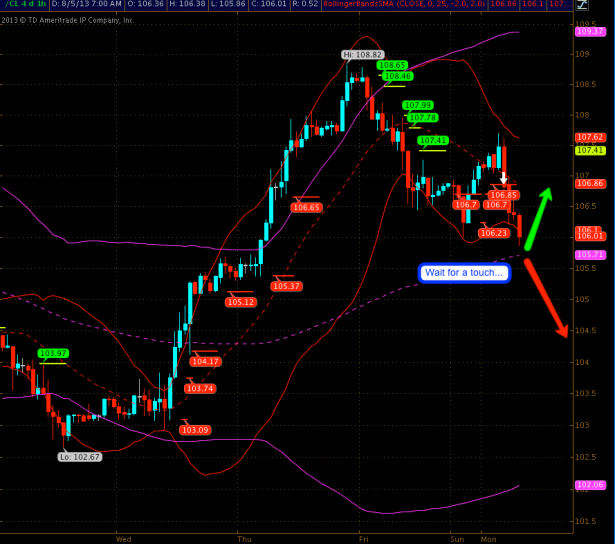
Task: Click the L: 105.86 low value
Action: (x=228, y=4)
